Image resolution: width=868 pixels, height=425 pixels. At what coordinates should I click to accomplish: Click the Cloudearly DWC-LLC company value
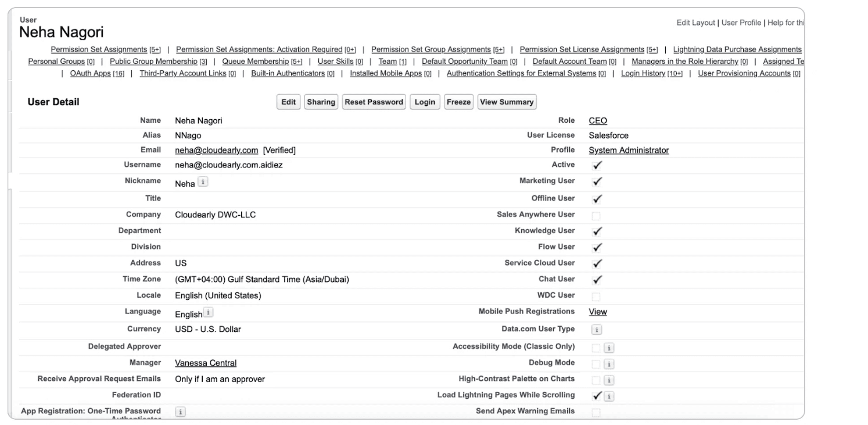coord(216,215)
